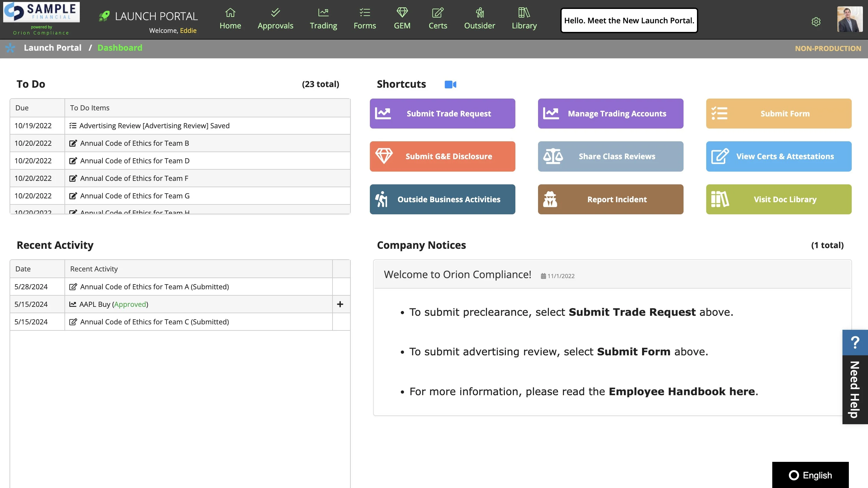Screen dimensions: 868x488
Task: Play the Shortcuts video camera icon
Action: (x=450, y=84)
